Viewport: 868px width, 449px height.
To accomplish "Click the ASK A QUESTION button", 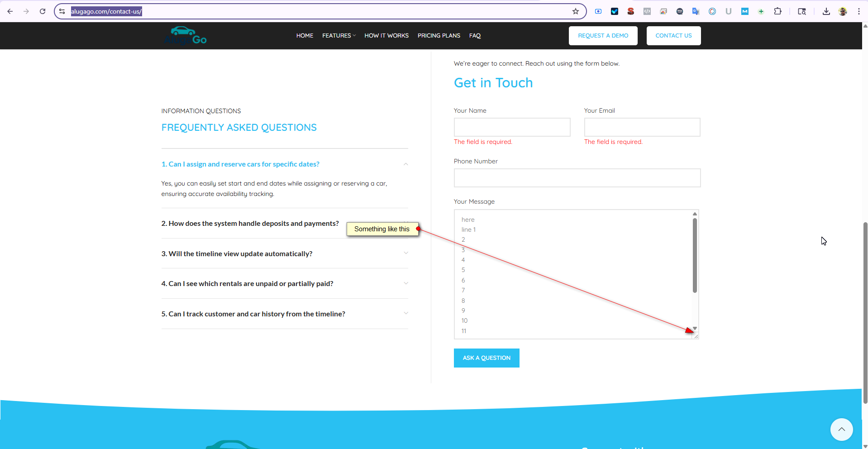I will [486, 358].
